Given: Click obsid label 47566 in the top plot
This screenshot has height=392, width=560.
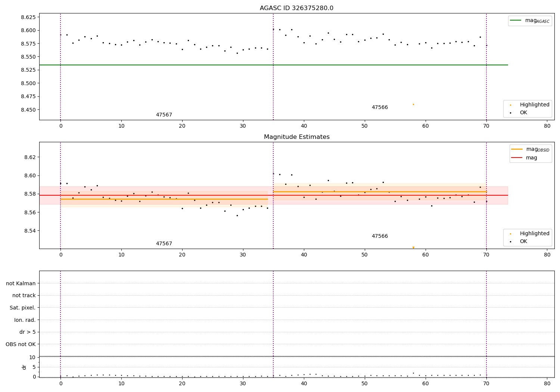Looking at the screenshot, I should [x=380, y=108].
